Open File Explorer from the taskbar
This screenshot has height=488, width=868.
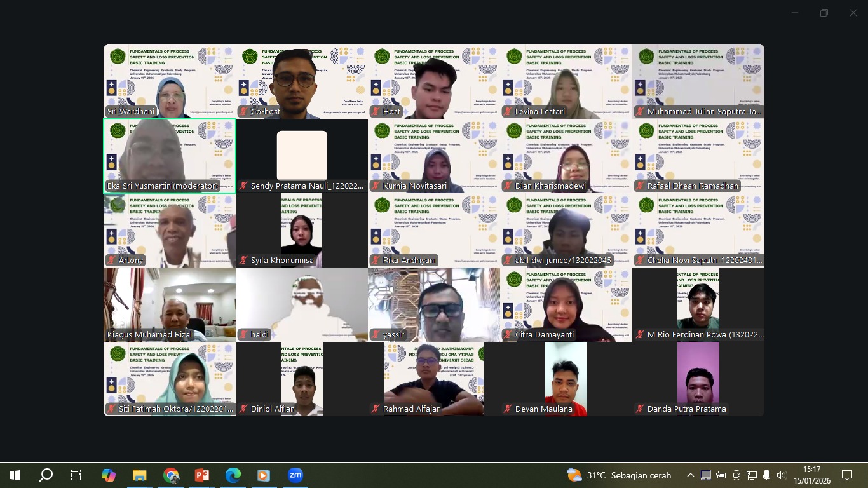[x=140, y=475]
